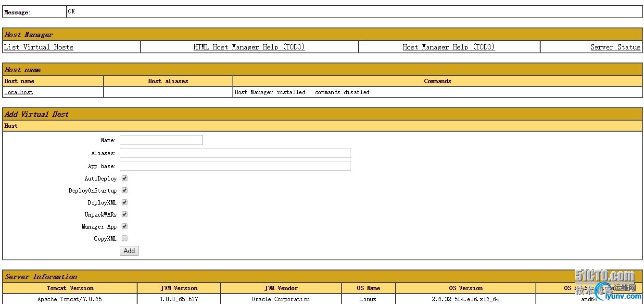Click the Host Manager section title
Image resolution: width=644 pixels, height=304 pixels.
coord(29,35)
